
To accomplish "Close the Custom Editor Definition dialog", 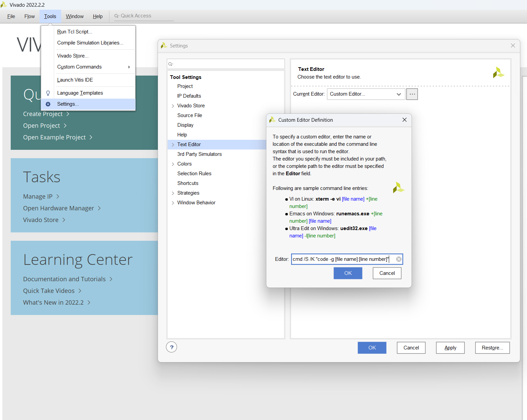I will click(x=404, y=120).
